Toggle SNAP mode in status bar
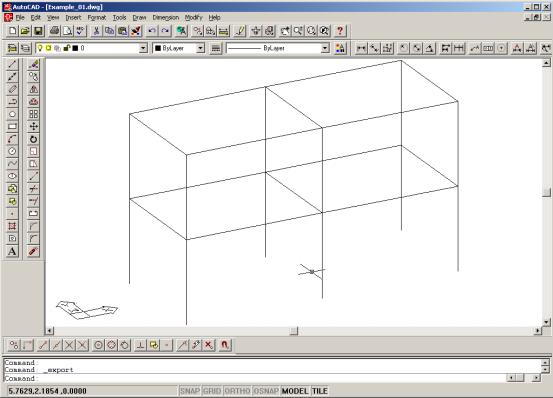This screenshot has width=553, height=398. tap(190, 391)
